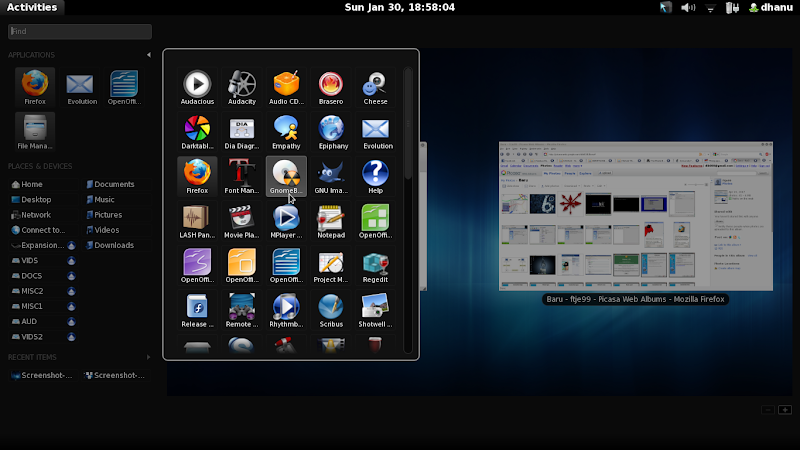Launch Audacious from the applications grid

(x=197, y=88)
